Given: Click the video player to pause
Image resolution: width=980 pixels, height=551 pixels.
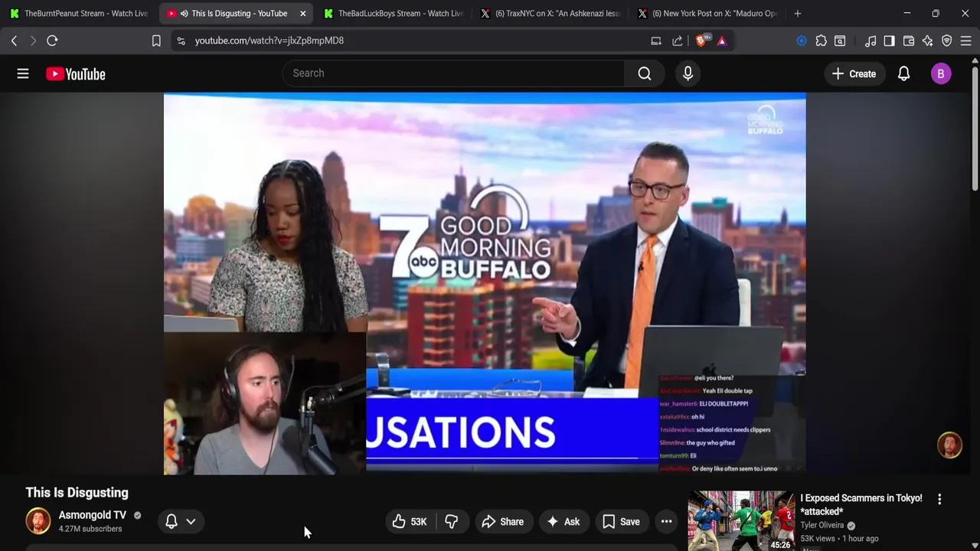Looking at the screenshot, I should click(x=485, y=284).
